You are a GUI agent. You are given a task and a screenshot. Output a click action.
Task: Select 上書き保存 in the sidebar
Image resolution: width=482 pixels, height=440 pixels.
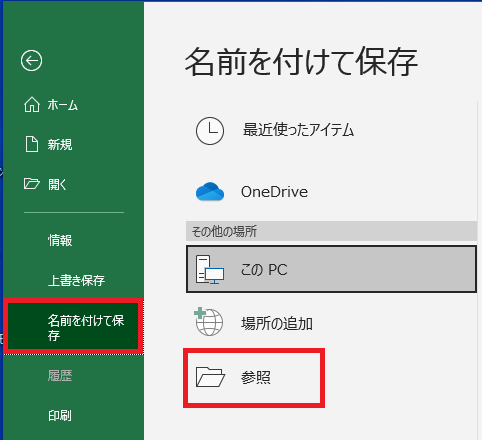[74, 280]
